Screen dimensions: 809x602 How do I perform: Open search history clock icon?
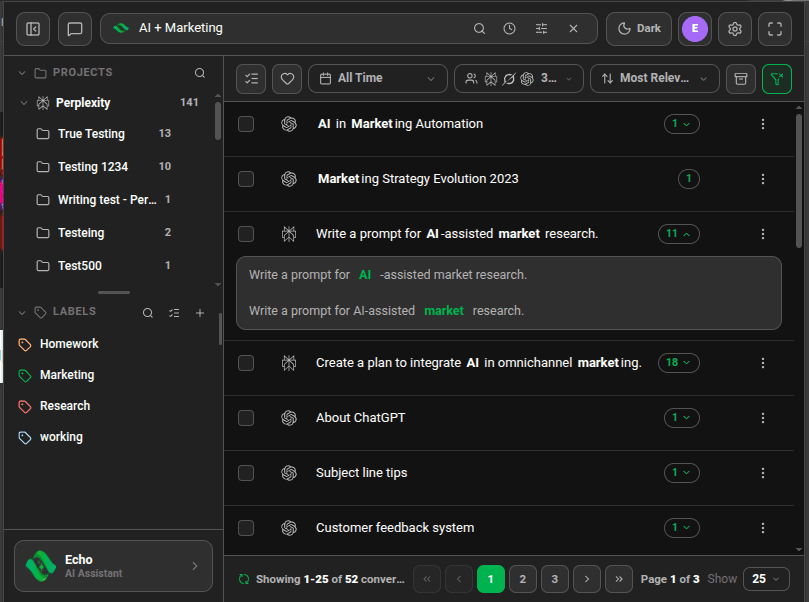point(509,29)
